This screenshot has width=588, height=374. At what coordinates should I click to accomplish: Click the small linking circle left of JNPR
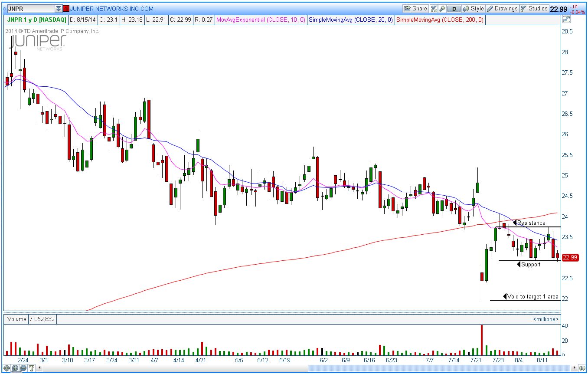[x=4, y=9]
